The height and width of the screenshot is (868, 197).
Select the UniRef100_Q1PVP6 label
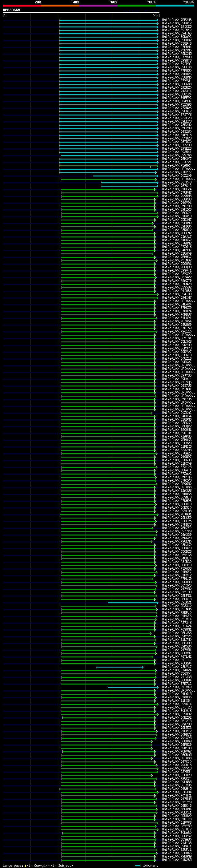pyautogui.click(x=177, y=822)
